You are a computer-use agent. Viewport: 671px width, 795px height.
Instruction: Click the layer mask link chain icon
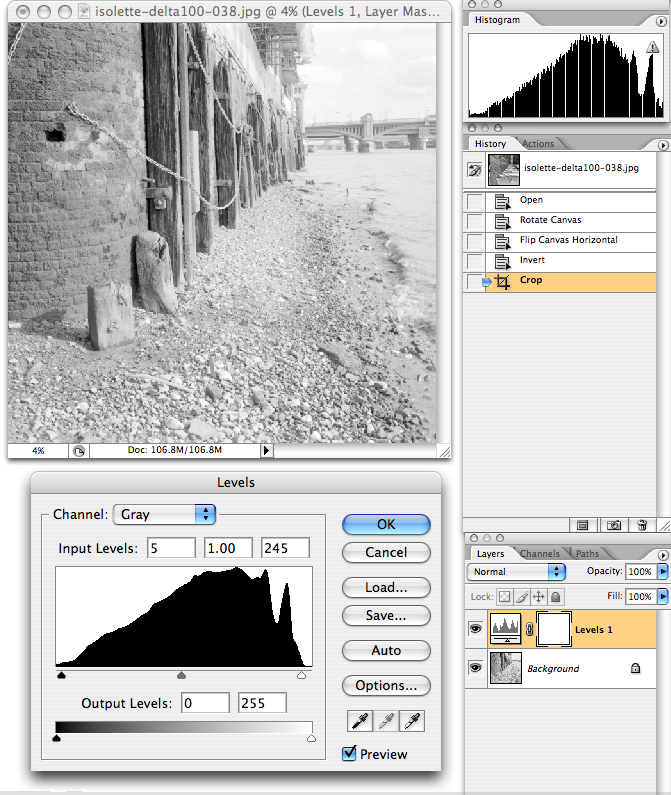[x=529, y=629]
